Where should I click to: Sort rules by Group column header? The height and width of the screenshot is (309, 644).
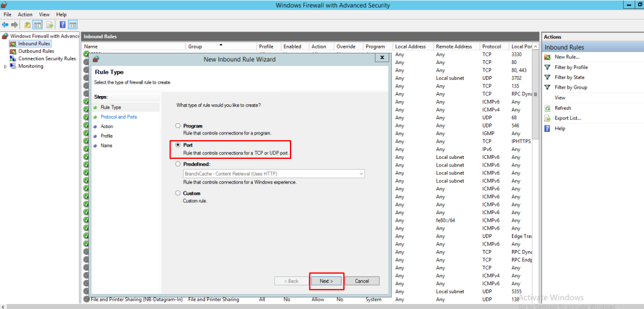(195, 46)
